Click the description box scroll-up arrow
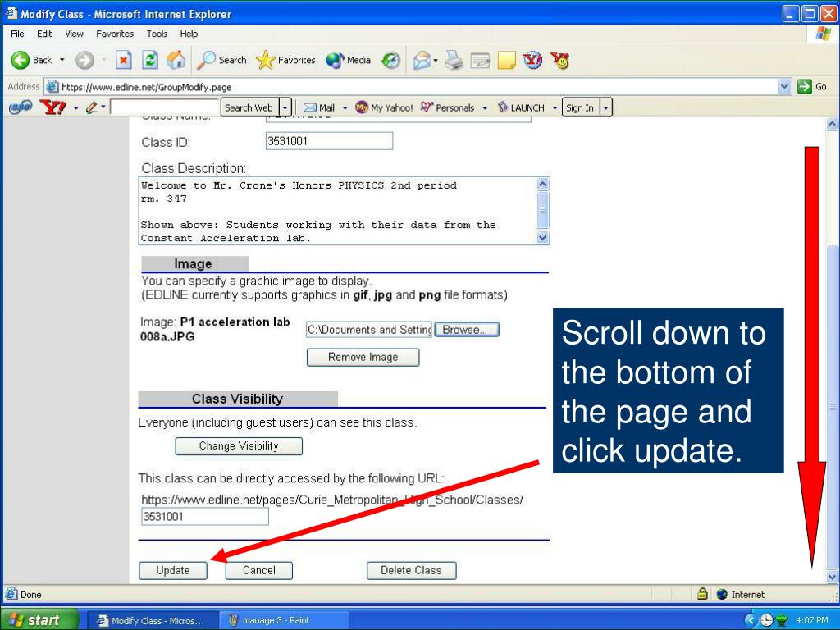Viewport: 840px width, 630px height. (543, 185)
